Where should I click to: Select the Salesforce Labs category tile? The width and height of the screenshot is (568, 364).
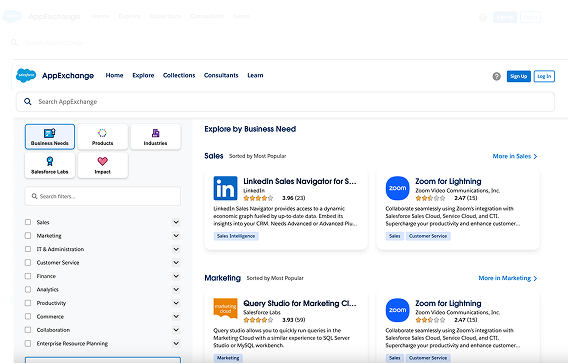point(50,165)
